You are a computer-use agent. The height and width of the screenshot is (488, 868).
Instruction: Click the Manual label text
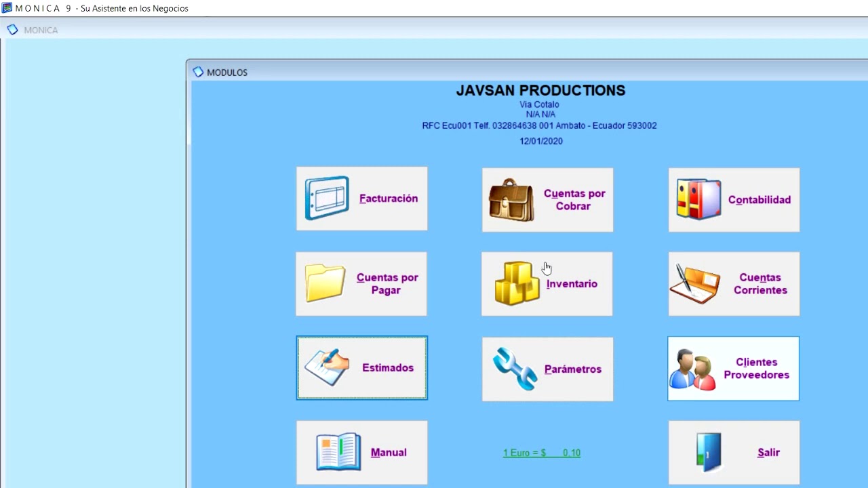coord(389,453)
